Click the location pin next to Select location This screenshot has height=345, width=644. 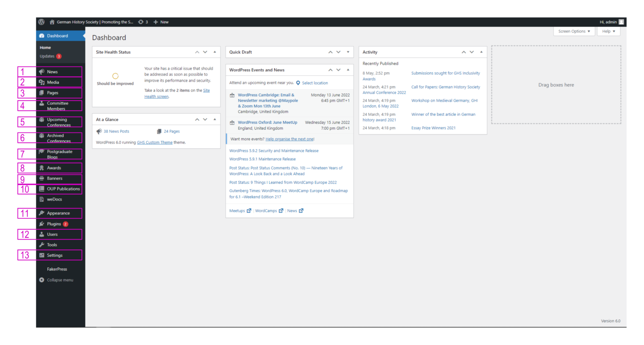point(298,83)
